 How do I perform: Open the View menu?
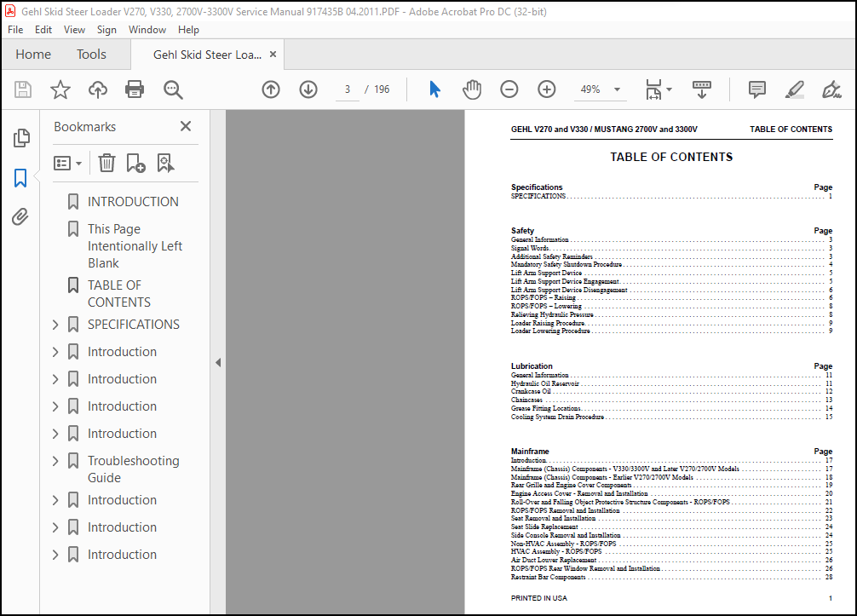[x=74, y=30]
